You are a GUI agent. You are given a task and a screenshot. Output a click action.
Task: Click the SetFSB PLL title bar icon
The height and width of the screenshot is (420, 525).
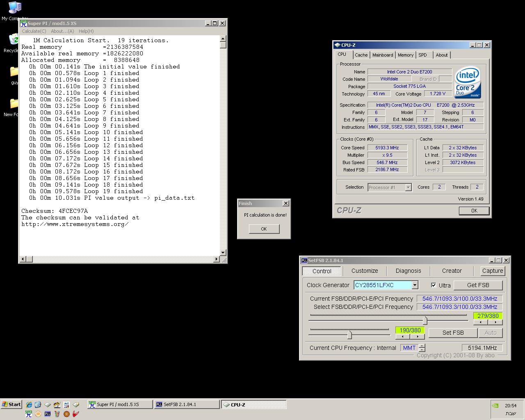304,260
